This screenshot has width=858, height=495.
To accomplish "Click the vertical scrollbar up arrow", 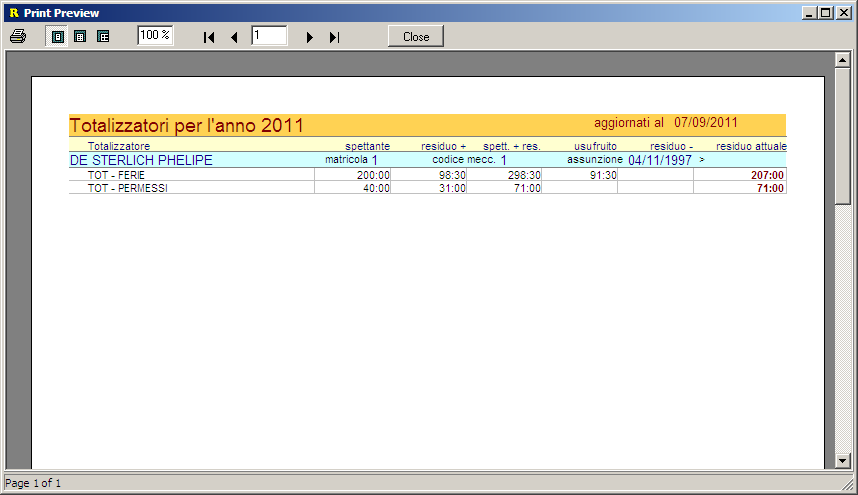I will pos(843,60).
